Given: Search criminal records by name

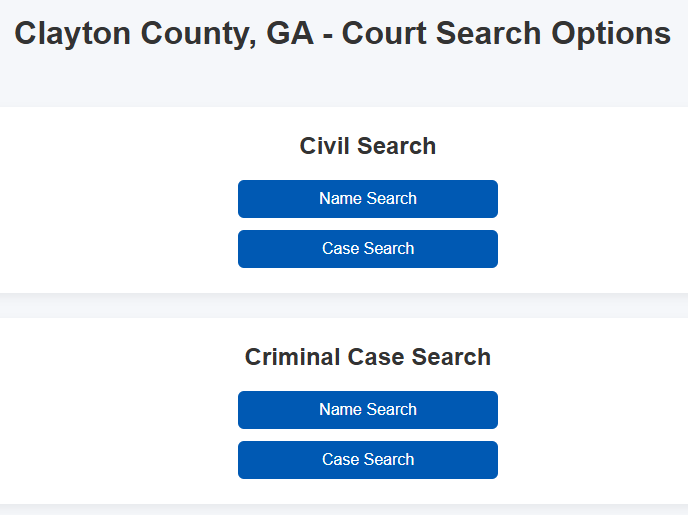Looking at the screenshot, I should (x=368, y=410).
